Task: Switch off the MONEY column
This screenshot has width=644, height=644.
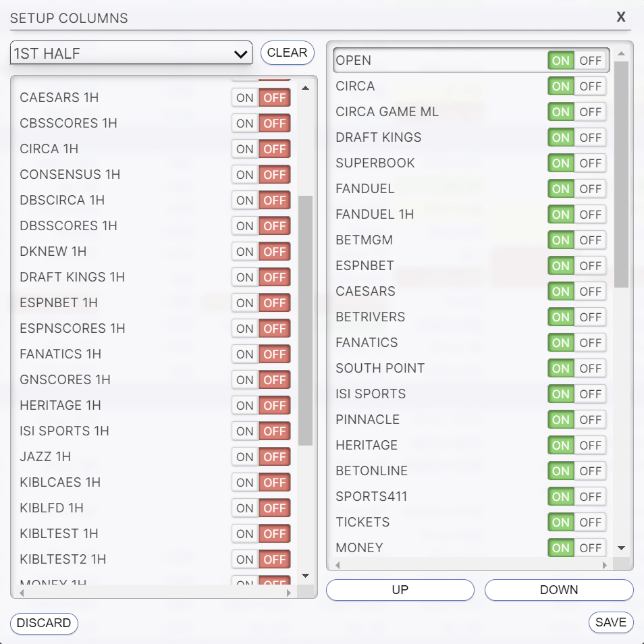Action: point(590,548)
